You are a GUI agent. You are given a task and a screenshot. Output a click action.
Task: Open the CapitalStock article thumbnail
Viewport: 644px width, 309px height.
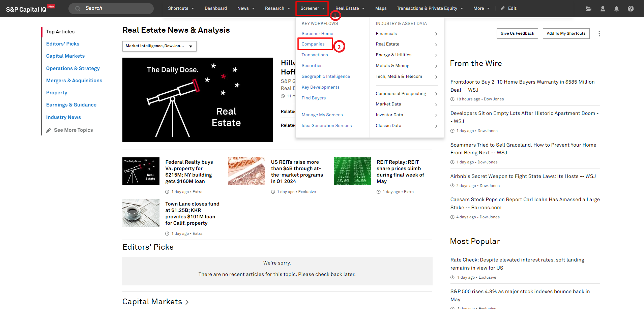(246, 171)
